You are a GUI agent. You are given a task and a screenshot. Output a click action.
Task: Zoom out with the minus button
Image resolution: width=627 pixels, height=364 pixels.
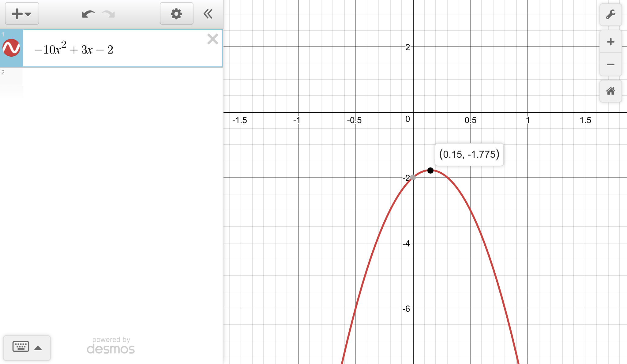point(610,64)
